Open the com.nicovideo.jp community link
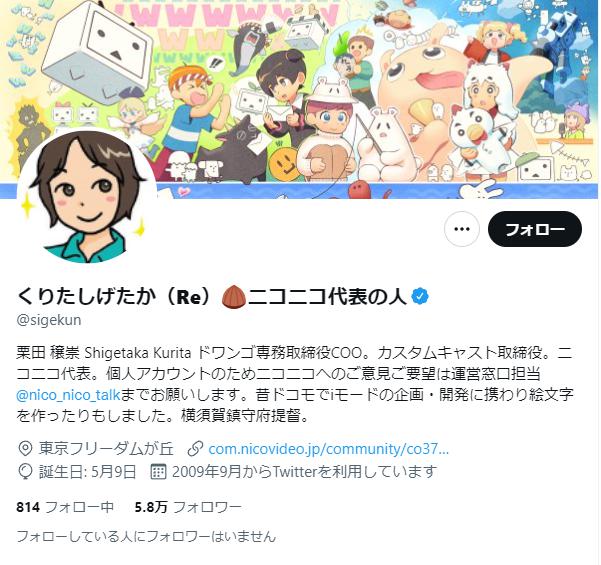The width and height of the screenshot is (601, 565). tap(328, 448)
